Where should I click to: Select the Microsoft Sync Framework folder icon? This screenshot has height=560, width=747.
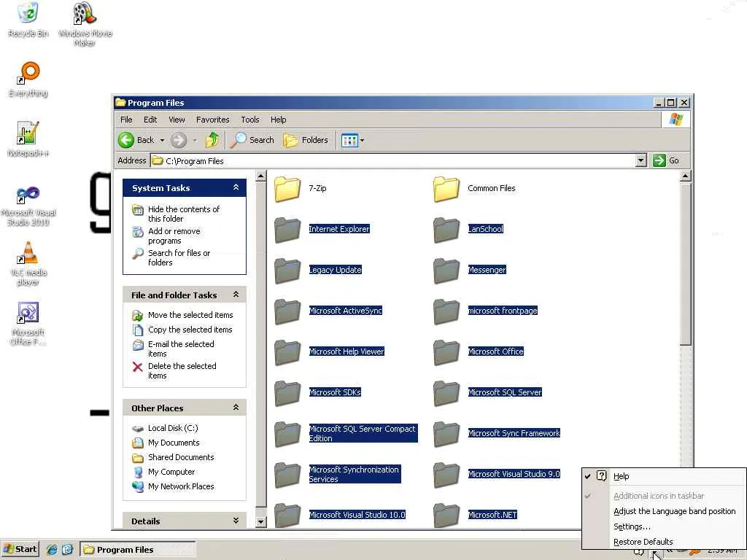(446, 435)
